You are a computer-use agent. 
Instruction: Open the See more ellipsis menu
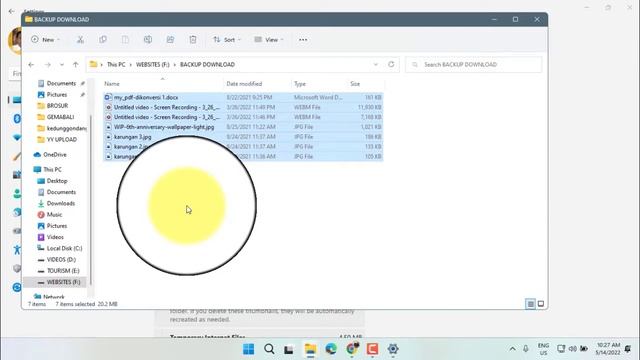tap(303, 40)
